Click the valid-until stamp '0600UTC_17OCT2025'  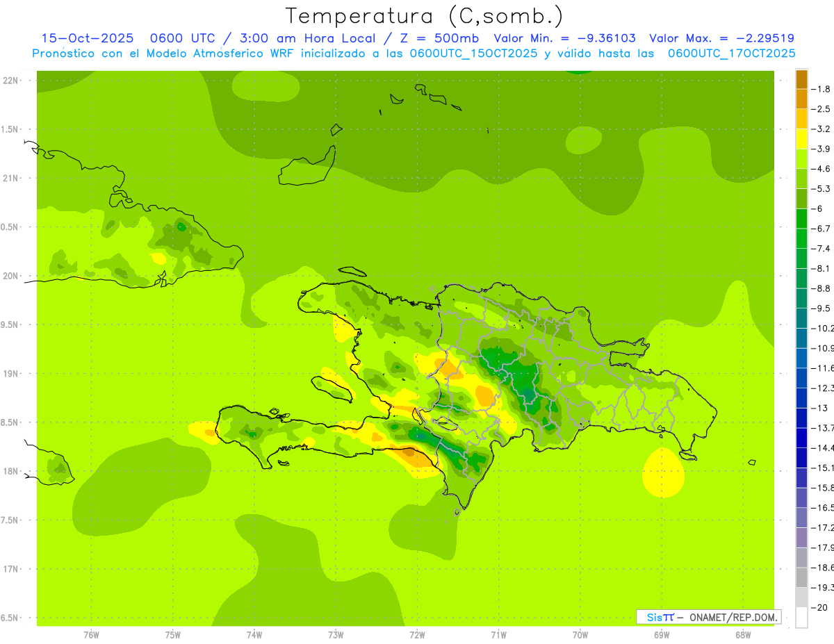click(731, 53)
